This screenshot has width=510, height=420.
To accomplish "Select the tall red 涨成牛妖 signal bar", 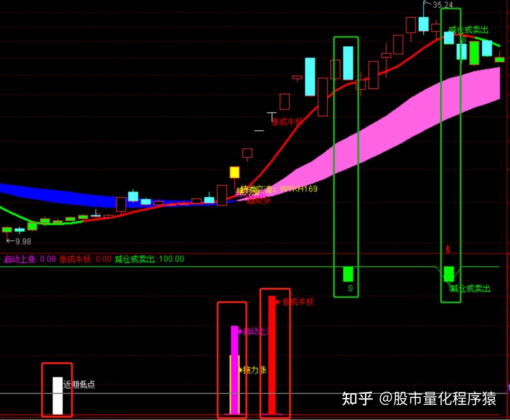I will 272,355.
